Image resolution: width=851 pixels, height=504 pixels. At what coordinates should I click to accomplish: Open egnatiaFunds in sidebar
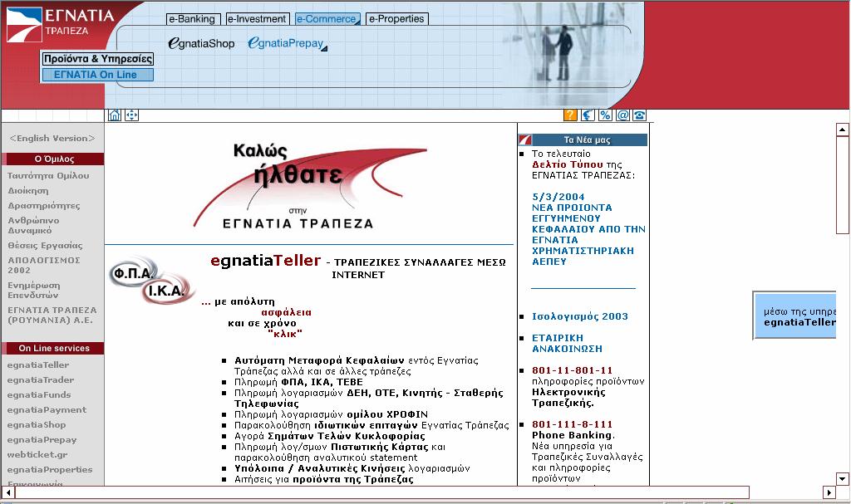point(39,395)
